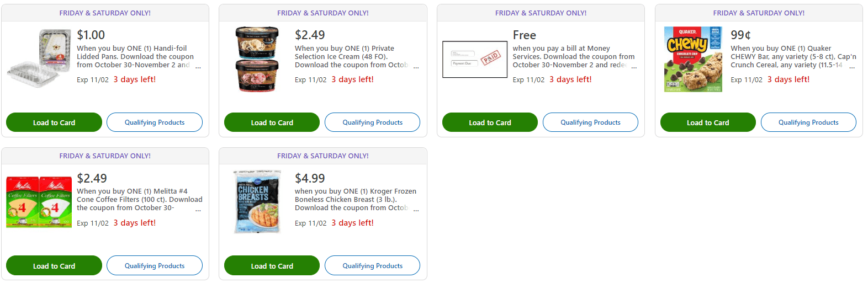Show qualifying products for Money Services offer

click(590, 122)
